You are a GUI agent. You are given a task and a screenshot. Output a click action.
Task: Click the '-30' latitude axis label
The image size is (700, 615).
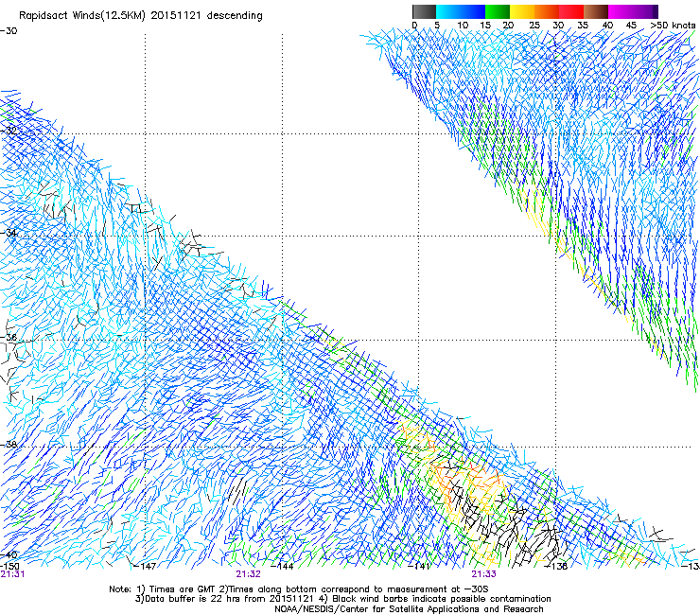click(x=9, y=31)
